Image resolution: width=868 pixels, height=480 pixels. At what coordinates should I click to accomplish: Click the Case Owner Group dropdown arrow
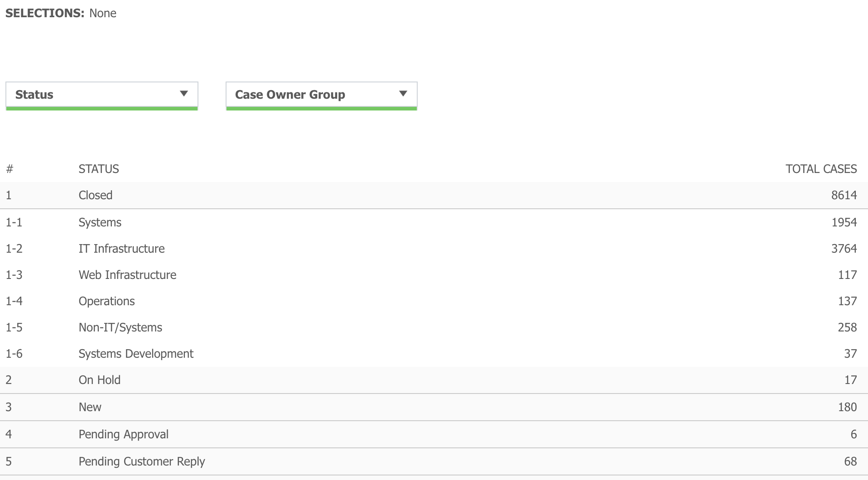[403, 93]
